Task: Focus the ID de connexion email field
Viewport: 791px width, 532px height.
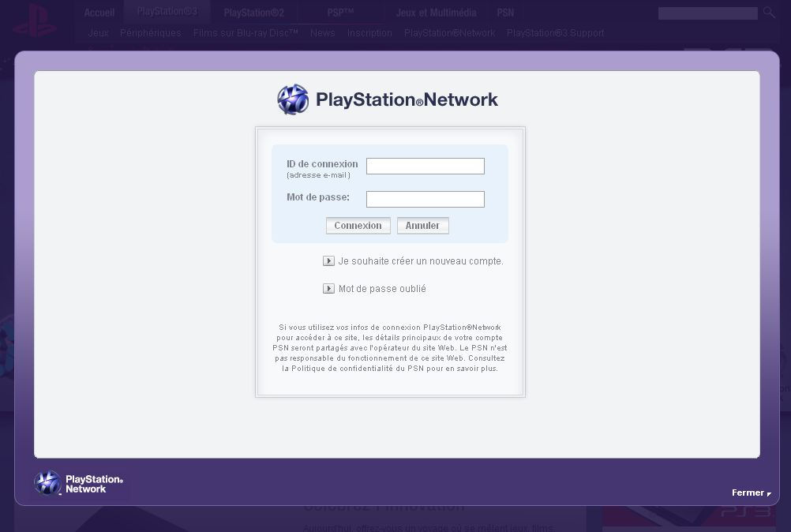Action: click(425, 166)
